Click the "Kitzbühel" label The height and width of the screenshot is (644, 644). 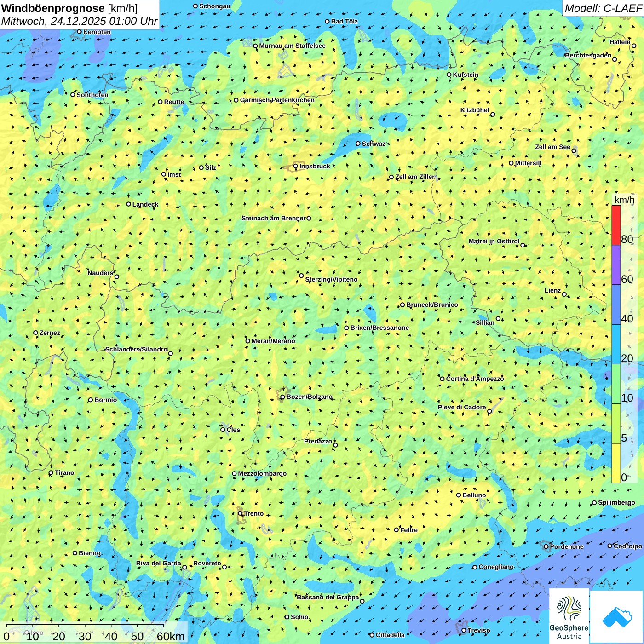[x=475, y=110]
